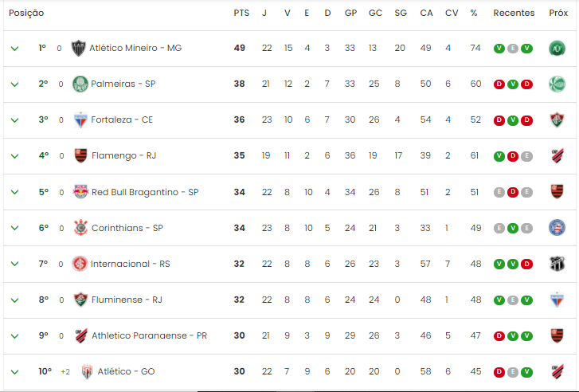Click the Atlético Mineiro club crest
The image size is (579, 392).
(78, 48)
